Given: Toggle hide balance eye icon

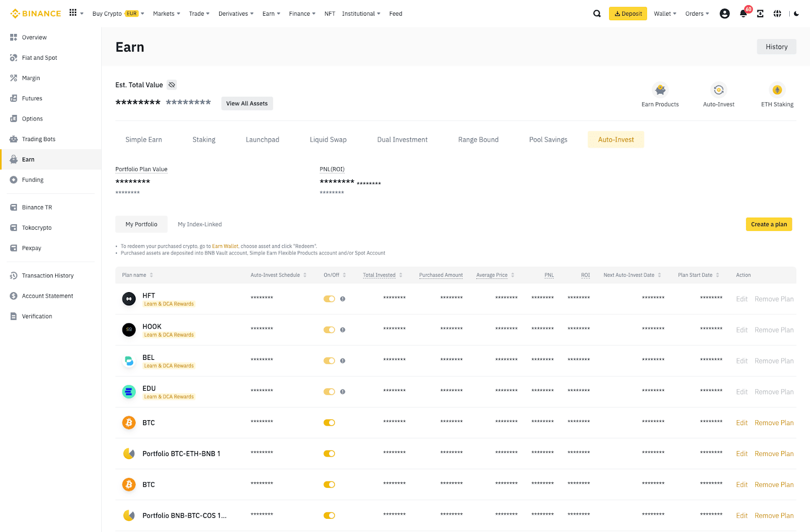Looking at the screenshot, I should [x=172, y=85].
